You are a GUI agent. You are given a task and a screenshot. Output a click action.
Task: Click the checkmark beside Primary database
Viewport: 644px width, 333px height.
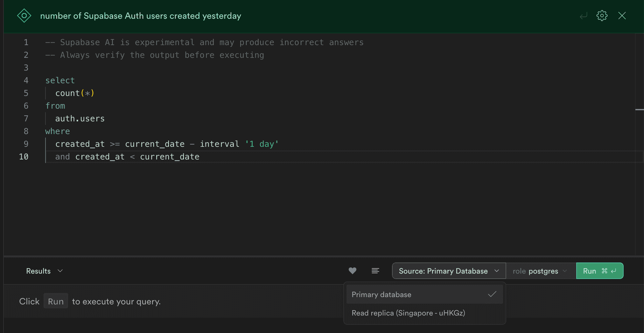pos(492,294)
